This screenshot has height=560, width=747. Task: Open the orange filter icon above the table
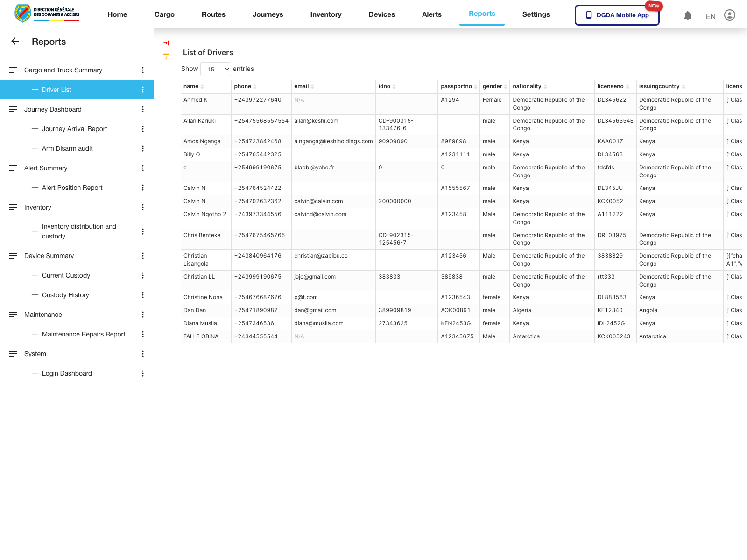click(x=166, y=56)
